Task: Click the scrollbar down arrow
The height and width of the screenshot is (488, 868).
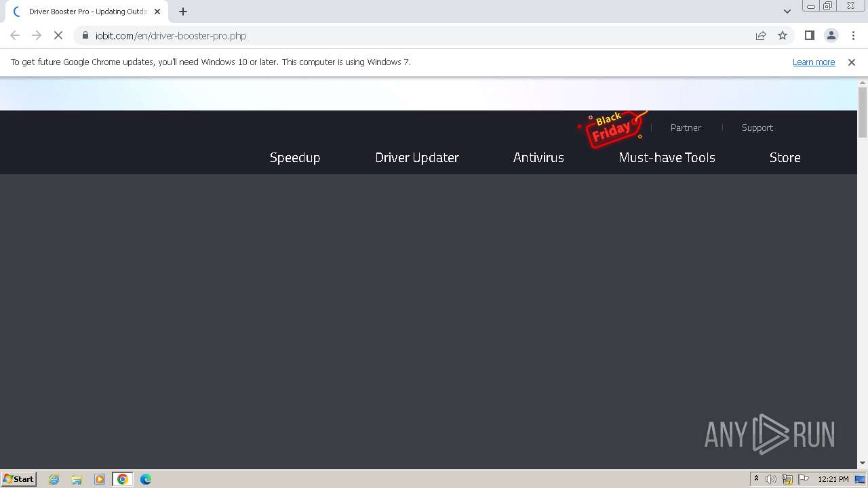Action: click(863, 463)
